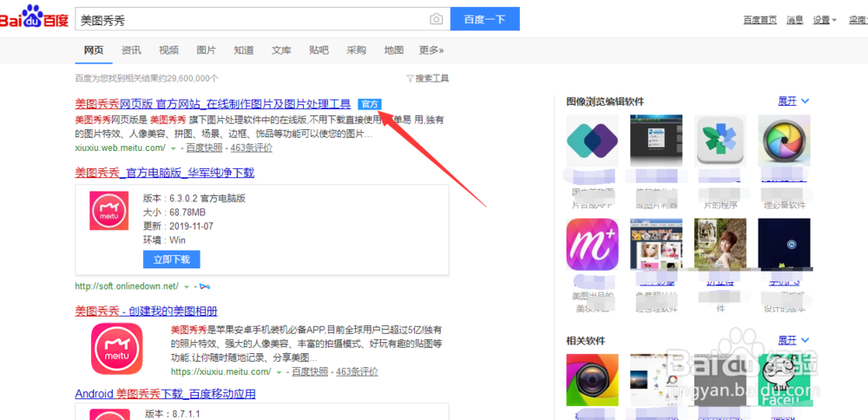Open camera image search icon

(x=437, y=19)
